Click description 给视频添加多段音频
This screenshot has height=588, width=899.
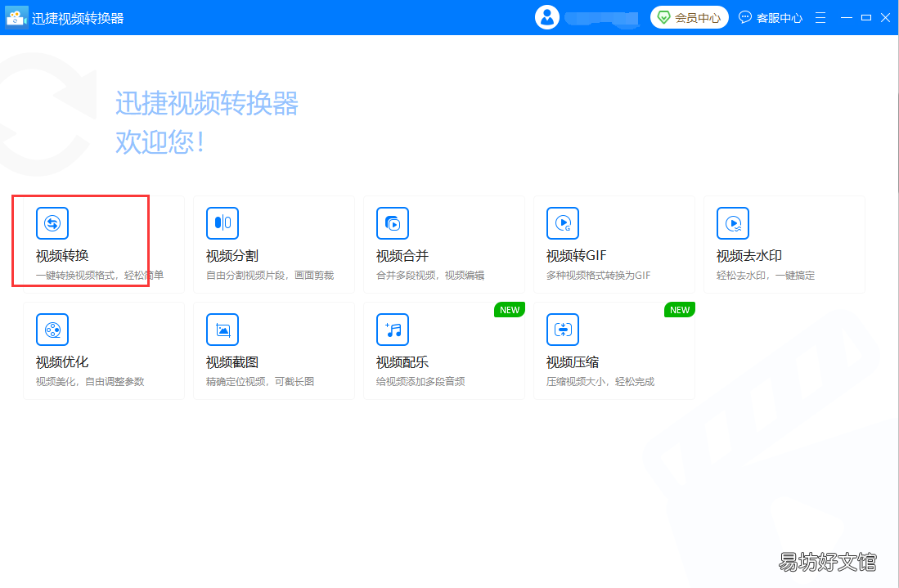[420, 382]
